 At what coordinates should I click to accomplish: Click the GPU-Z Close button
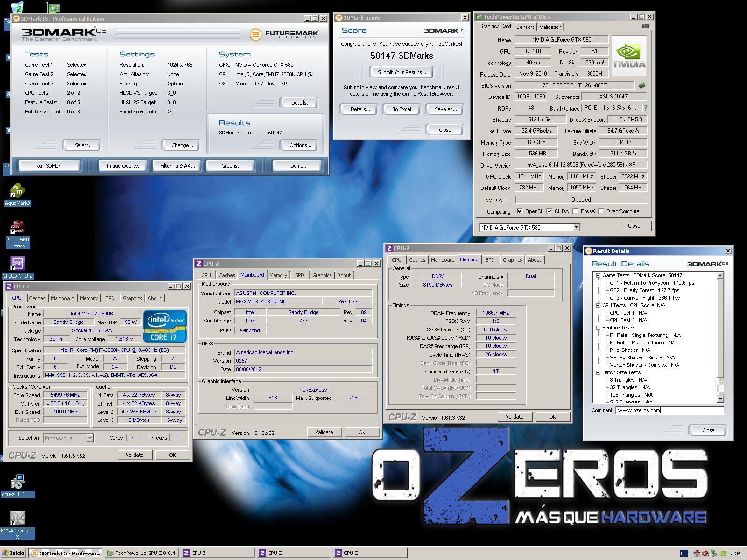(634, 226)
